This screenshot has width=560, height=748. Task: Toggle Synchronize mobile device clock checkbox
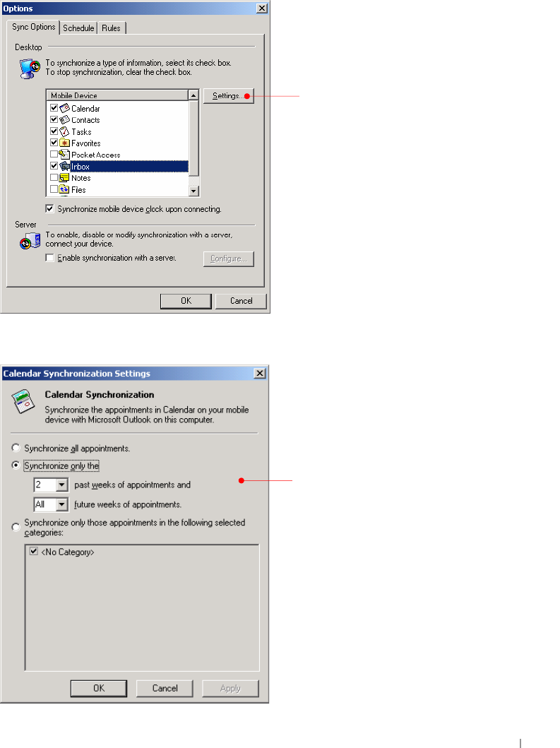pos(49,208)
